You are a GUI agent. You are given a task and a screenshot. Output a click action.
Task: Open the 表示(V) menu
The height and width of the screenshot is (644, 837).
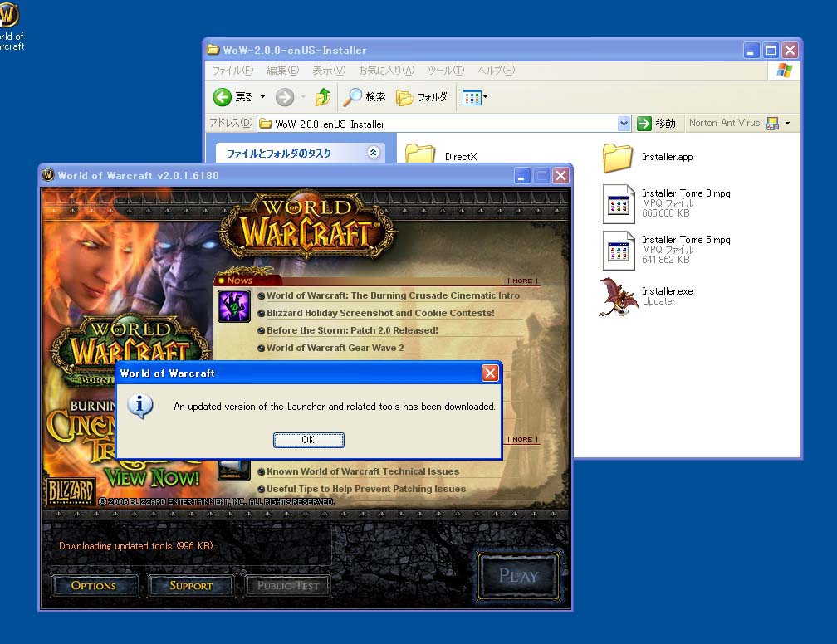coord(329,71)
